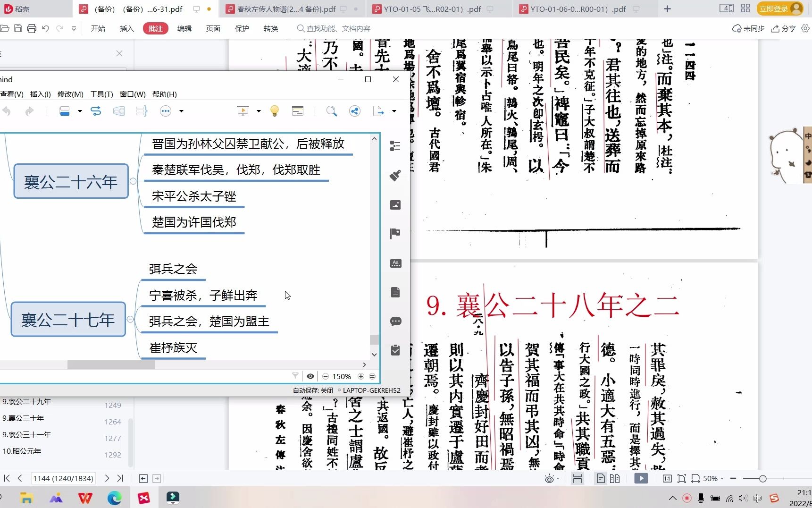Image resolution: width=812 pixels, height=508 pixels.
Task: Open the XMind format paintbrush panel
Action: pyautogui.click(x=395, y=176)
